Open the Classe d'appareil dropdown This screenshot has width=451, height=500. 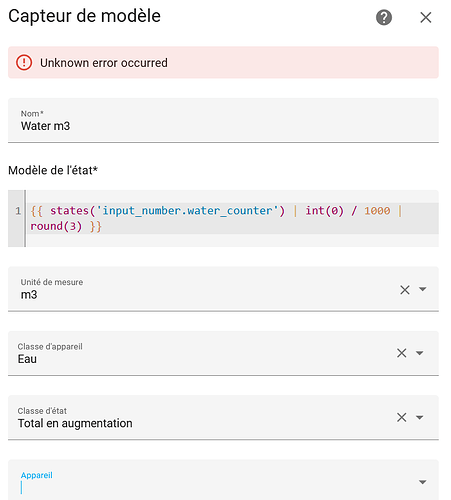tap(420, 353)
